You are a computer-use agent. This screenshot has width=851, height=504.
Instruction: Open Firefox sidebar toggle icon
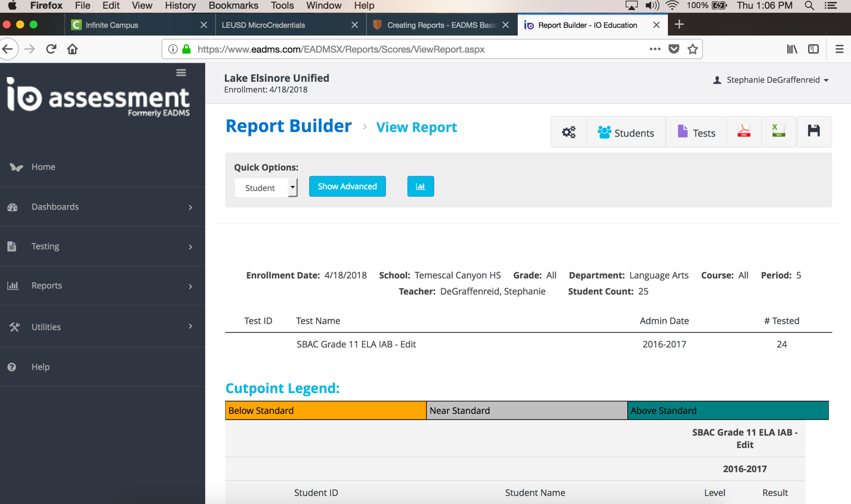(813, 49)
